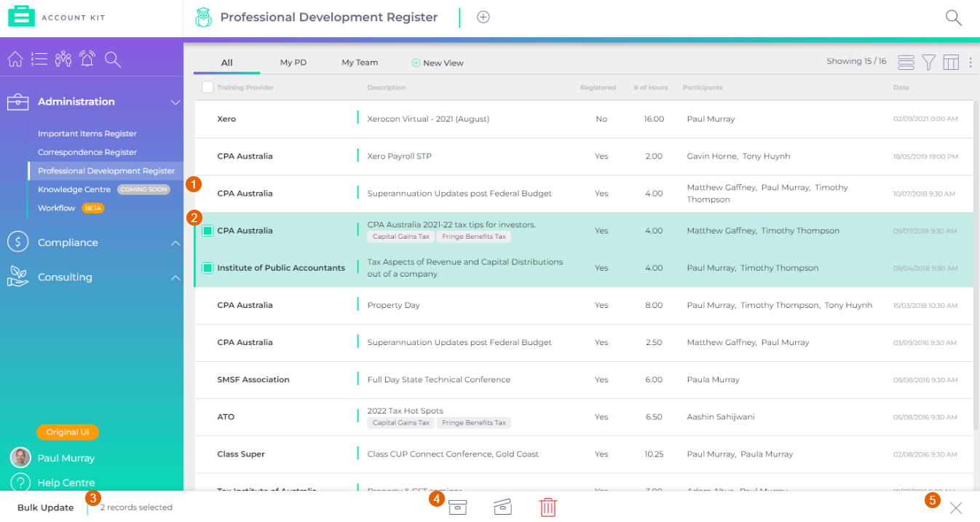Switch to the My Team tab

[360, 63]
